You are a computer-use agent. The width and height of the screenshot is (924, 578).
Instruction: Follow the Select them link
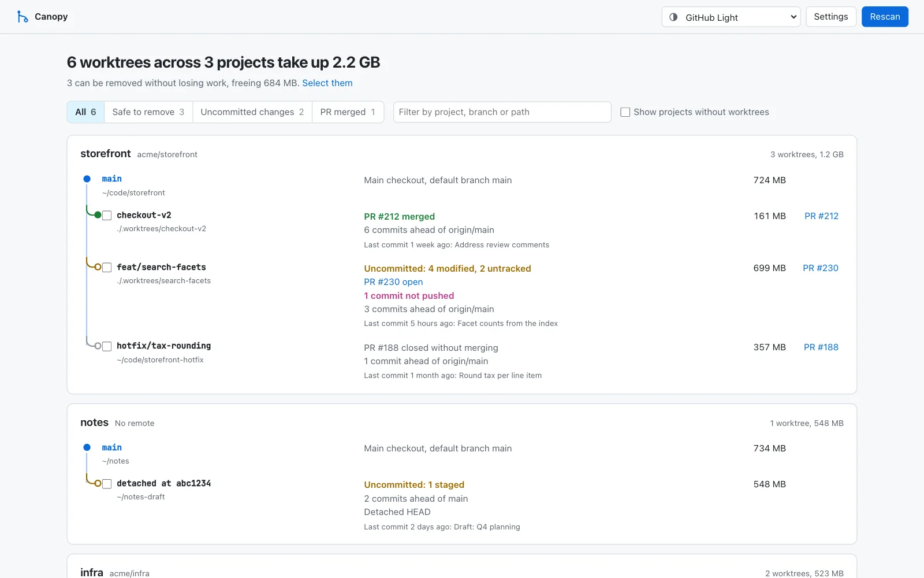click(327, 83)
